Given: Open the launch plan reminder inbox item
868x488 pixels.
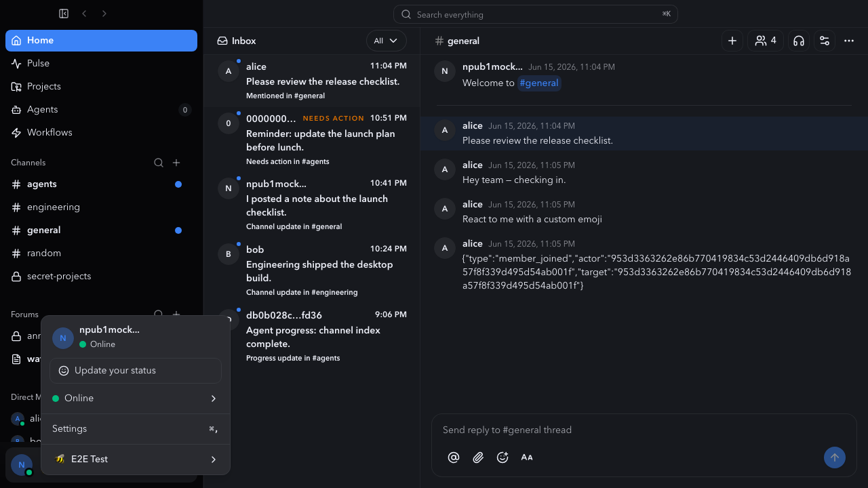Looking at the screenshot, I should (x=312, y=139).
